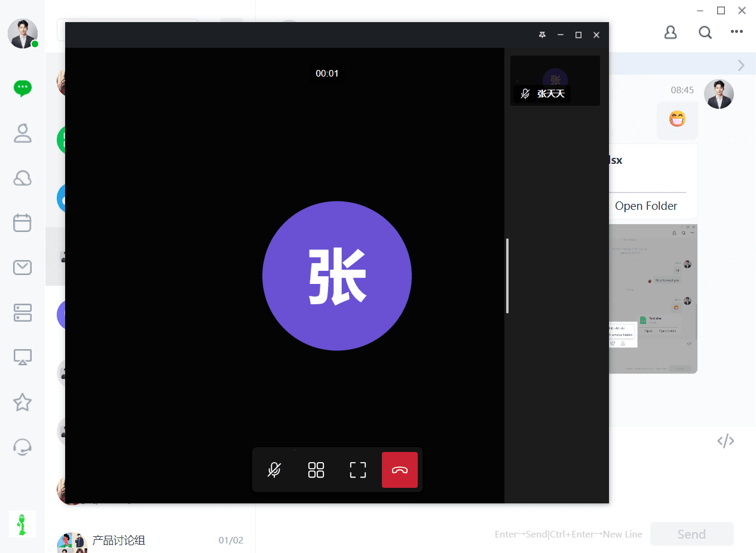Click the Open Folder link
The height and width of the screenshot is (553, 756).
(646, 206)
